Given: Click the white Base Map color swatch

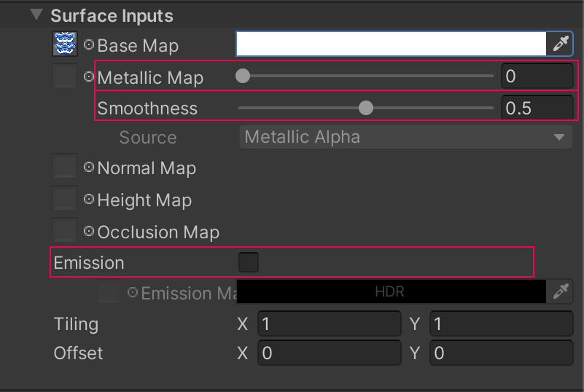Looking at the screenshot, I should point(391,44).
